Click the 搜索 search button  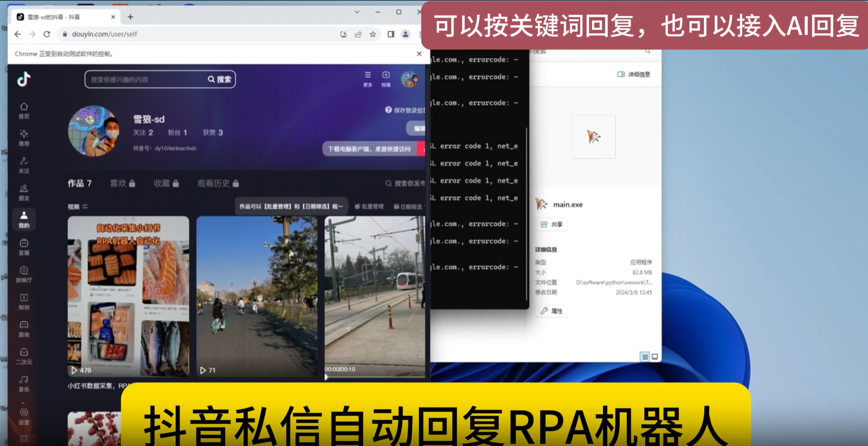(x=220, y=79)
